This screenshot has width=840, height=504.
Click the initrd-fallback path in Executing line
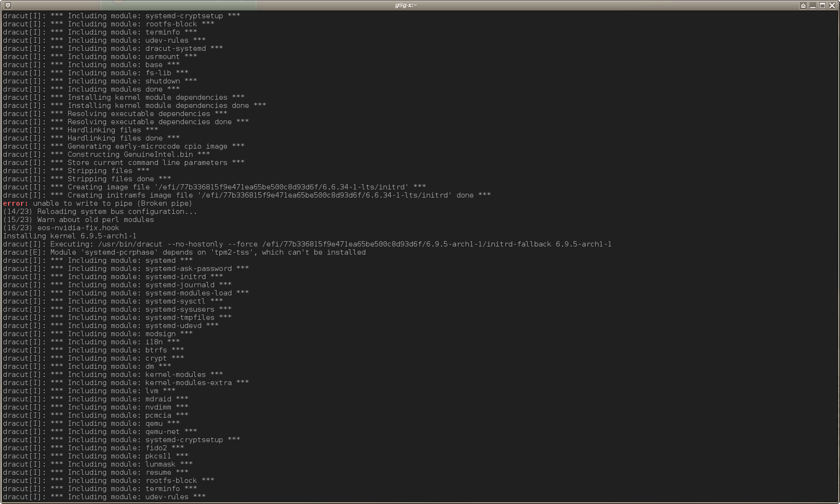click(x=407, y=244)
